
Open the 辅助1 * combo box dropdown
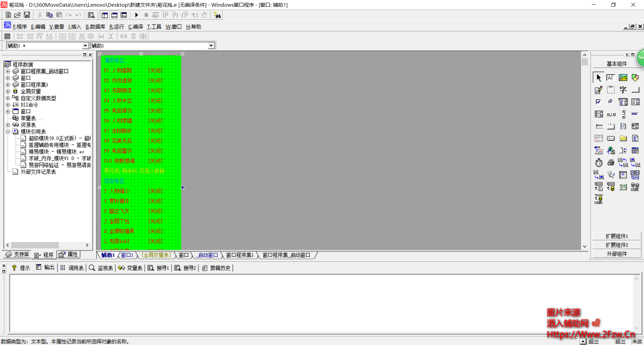85,46
